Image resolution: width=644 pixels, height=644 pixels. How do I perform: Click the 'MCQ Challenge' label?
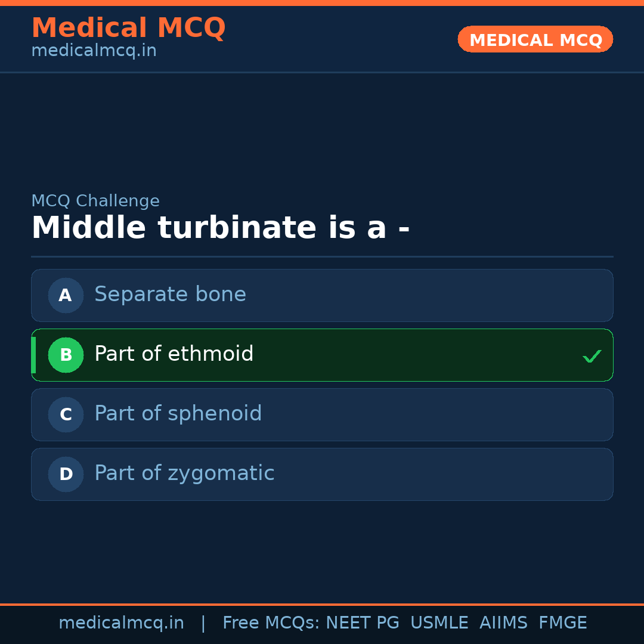click(95, 202)
